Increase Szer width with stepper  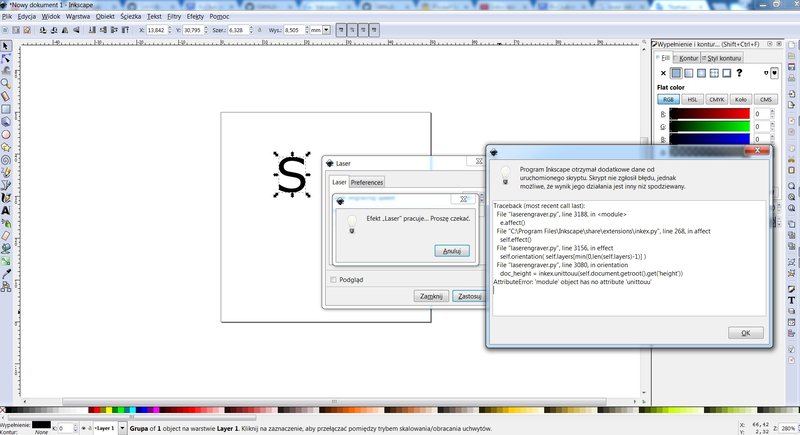coord(251,28)
